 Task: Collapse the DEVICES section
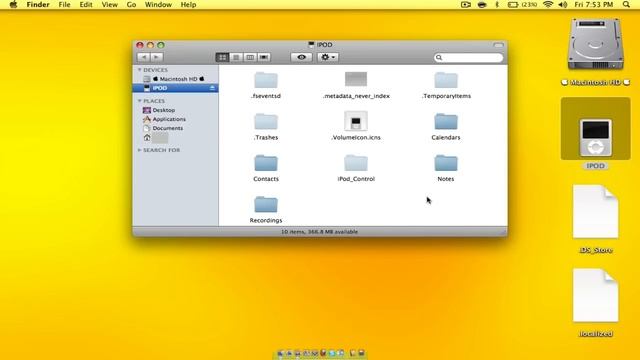(140, 70)
